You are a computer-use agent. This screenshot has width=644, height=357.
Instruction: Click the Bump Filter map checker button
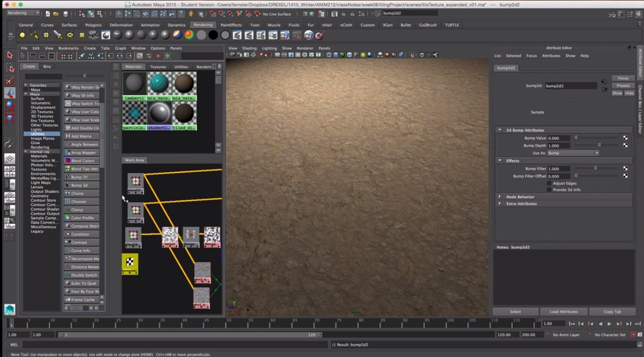625,168
